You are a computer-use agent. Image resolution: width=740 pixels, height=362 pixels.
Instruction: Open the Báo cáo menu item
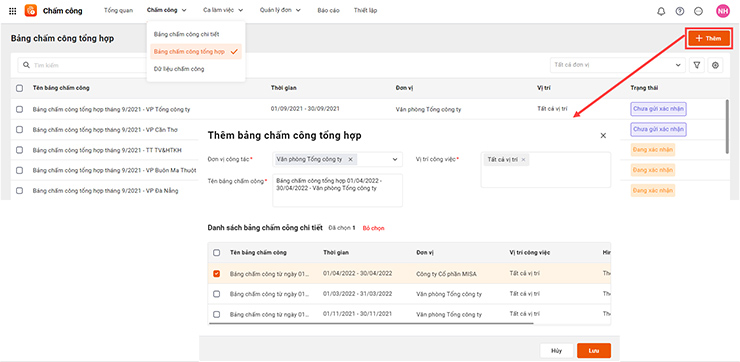(328, 10)
